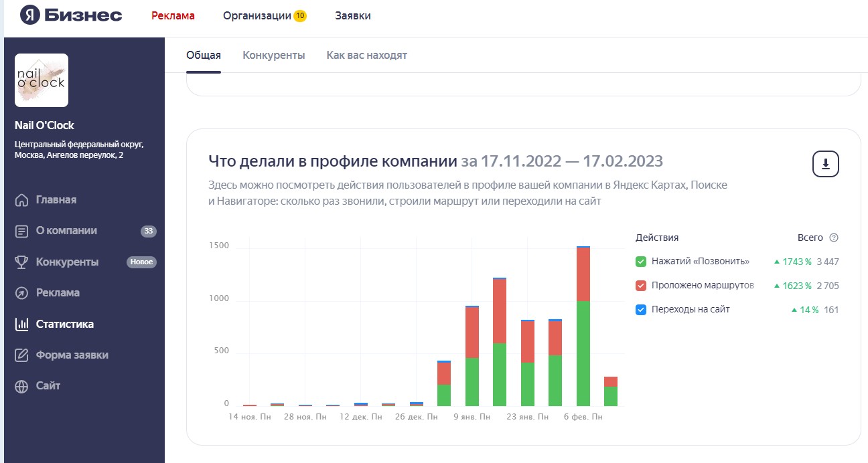This screenshot has width=868, height=463.
Task: Click the О компании document icon
Action: click(x=22, y=231)
